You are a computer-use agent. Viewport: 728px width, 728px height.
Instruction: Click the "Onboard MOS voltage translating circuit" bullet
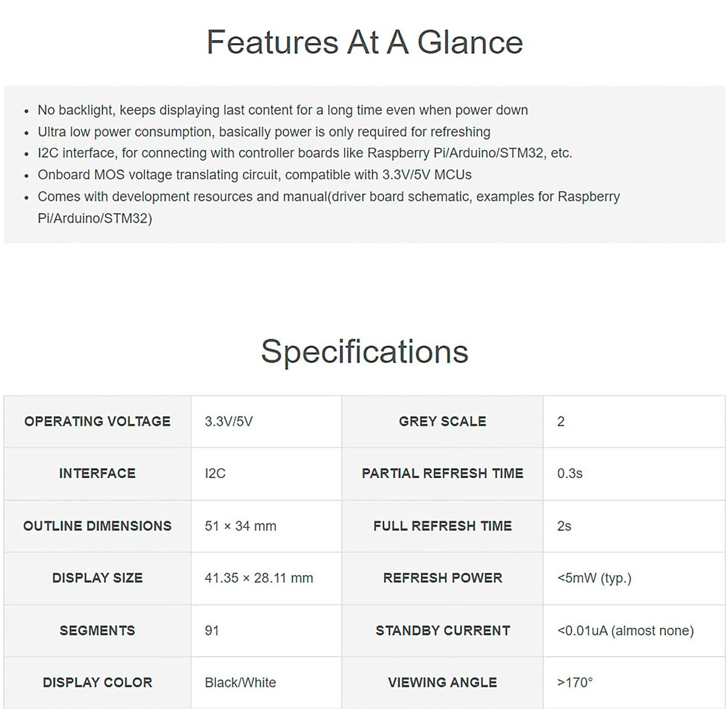point(254,175)
